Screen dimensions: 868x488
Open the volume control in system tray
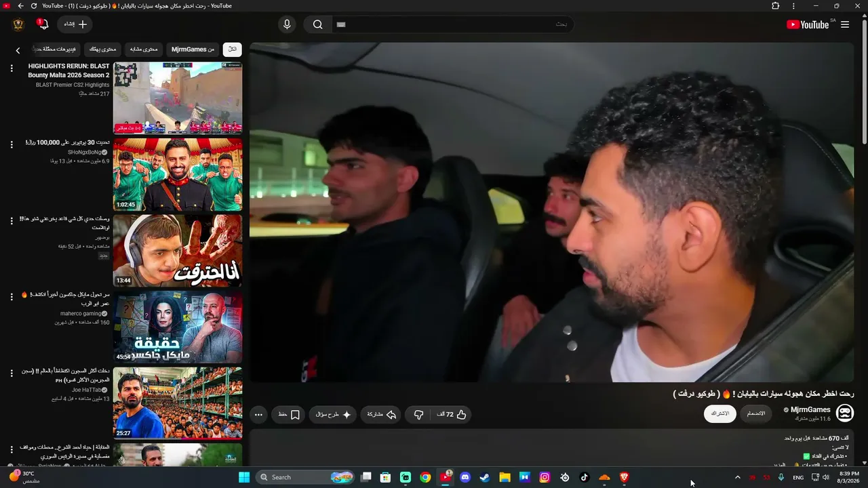826,477
